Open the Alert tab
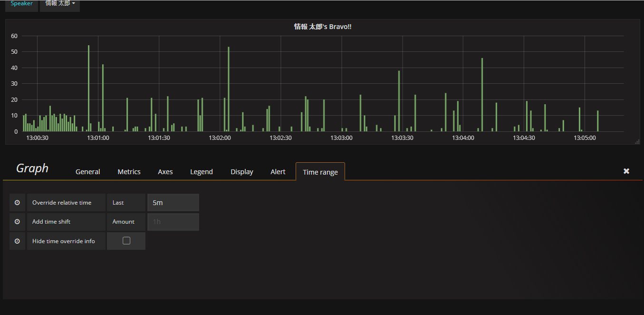Viewport: 644px width, 315px height. point(278,172)
